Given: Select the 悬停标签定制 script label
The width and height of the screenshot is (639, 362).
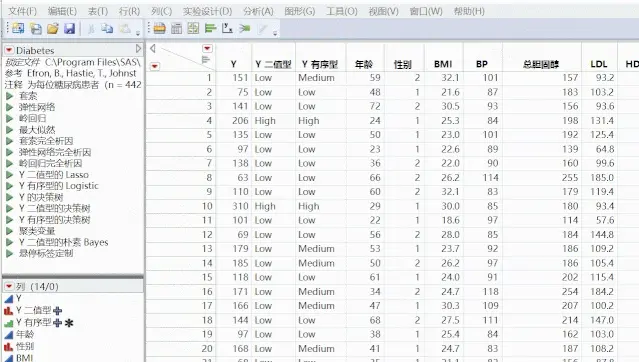Looking at the screenshot, I should [46, 253].
